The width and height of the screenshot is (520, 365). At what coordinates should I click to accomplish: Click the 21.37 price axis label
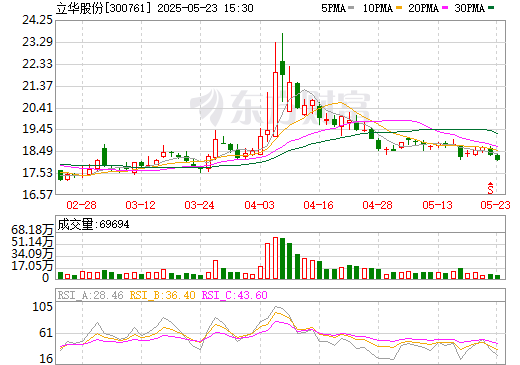pos(37,86)
